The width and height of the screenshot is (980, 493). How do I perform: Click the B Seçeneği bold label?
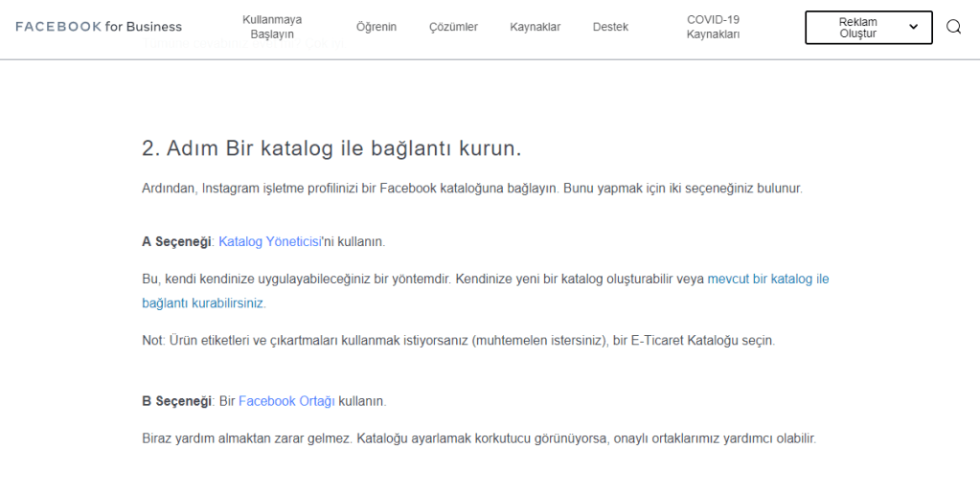pos(176,401)
